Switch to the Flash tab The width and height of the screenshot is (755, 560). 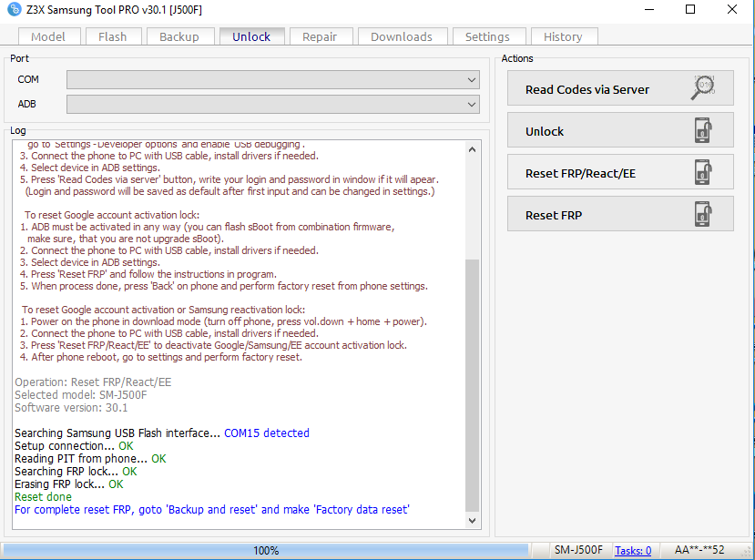click(113, 36)
